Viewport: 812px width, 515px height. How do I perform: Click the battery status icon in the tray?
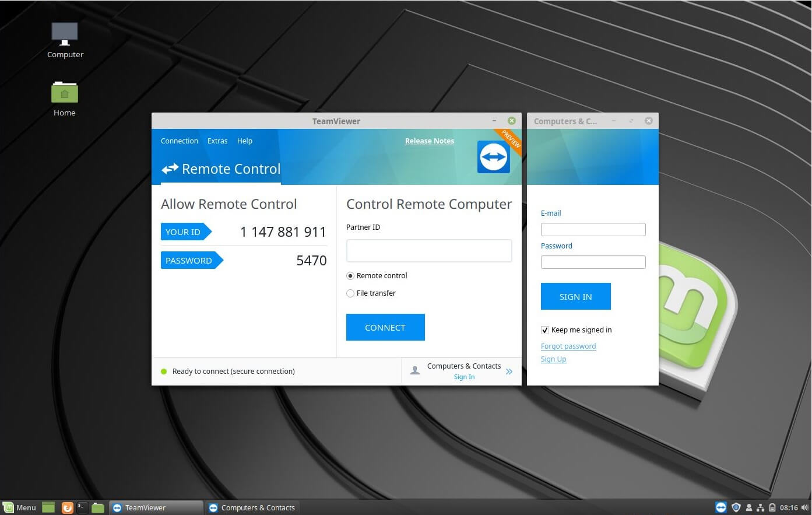click(772, 507)
